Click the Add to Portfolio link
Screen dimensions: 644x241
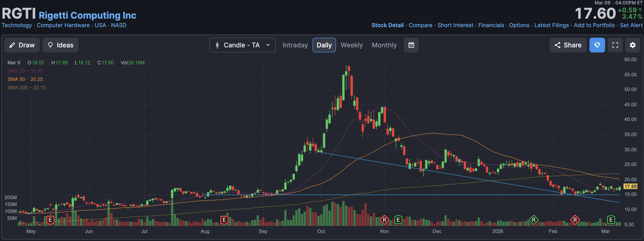(595, 25)
